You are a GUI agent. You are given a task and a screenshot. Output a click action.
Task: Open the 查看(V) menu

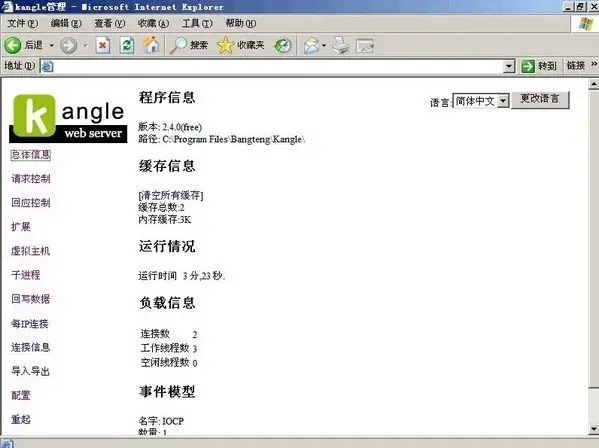(x=110, y=24)
